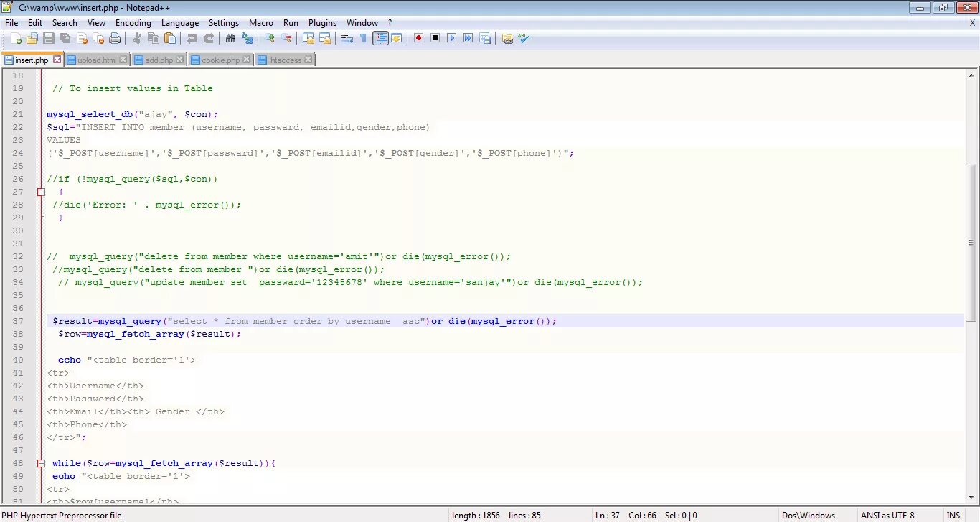Open the Settings menu
Viewport: 980px width, 522px height.
click(x=224, y=23)
